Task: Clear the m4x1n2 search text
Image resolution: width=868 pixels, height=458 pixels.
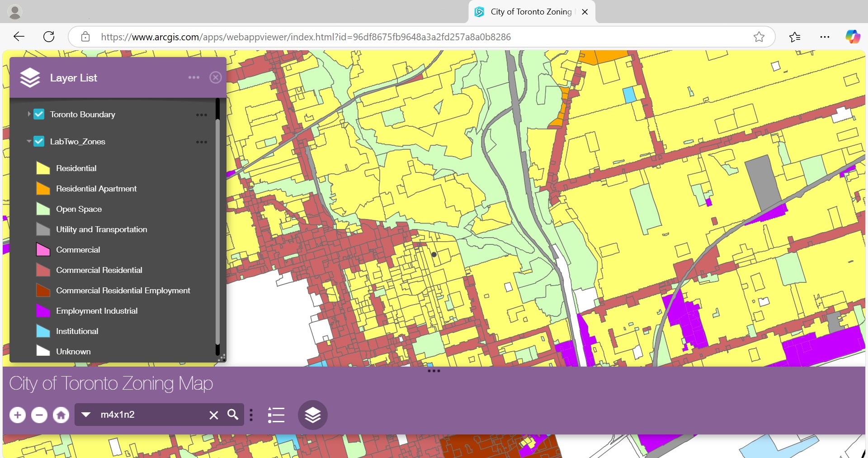Action: [x=214, y=415]
